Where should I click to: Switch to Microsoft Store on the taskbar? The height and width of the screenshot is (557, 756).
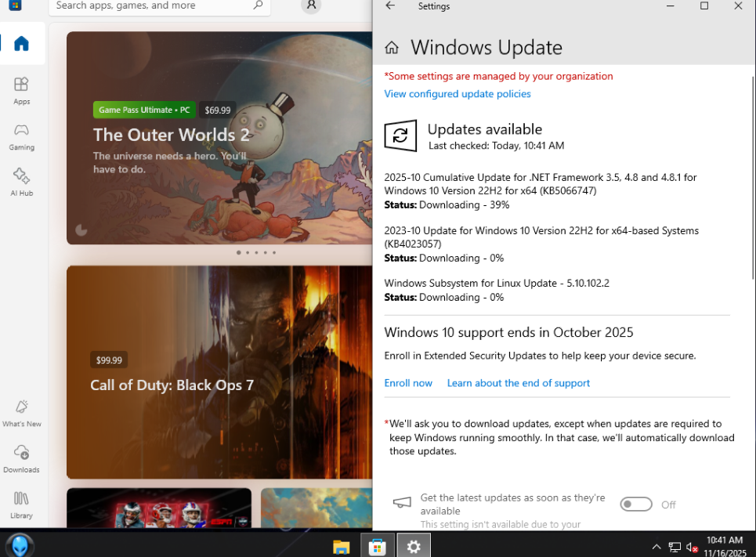click(x=377, y=546)
